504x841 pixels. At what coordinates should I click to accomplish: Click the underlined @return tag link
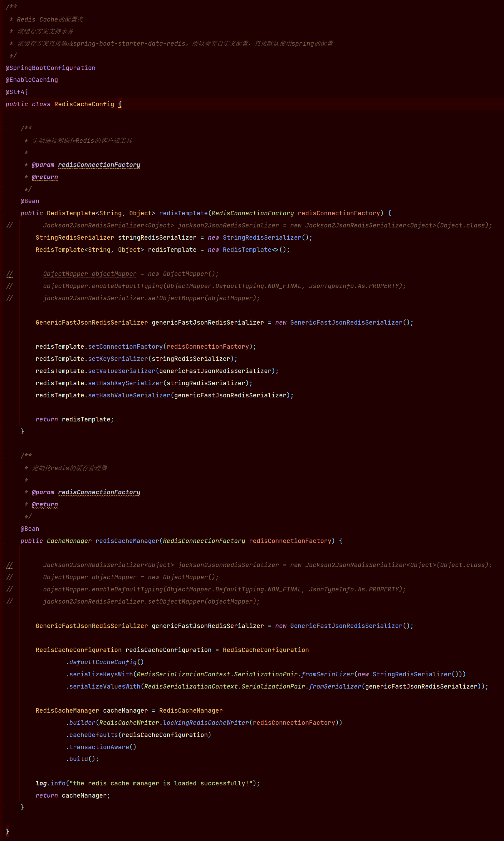tap(45, 177)
